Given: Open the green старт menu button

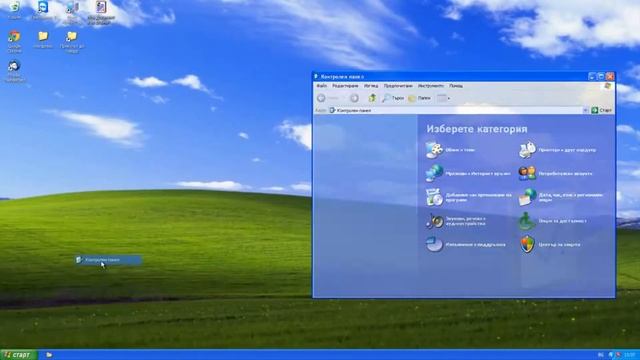Looking at the screenshot, I should tap(18, 355).
